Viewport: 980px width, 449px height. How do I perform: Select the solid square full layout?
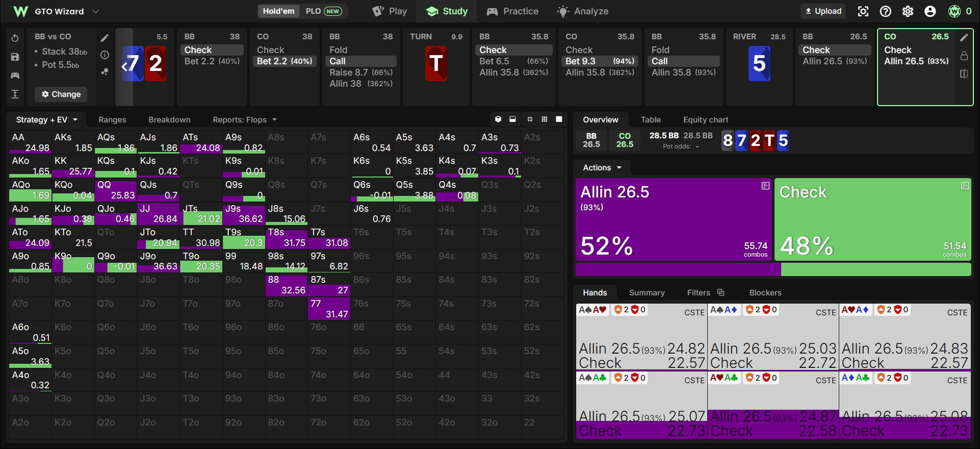[x=559, y=119]
